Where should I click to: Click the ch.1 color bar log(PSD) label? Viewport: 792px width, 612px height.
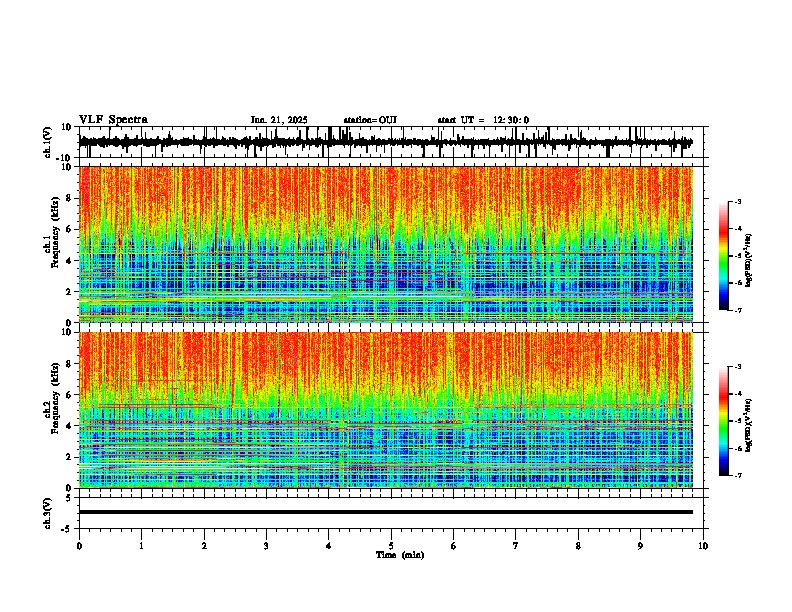(748, 260)
